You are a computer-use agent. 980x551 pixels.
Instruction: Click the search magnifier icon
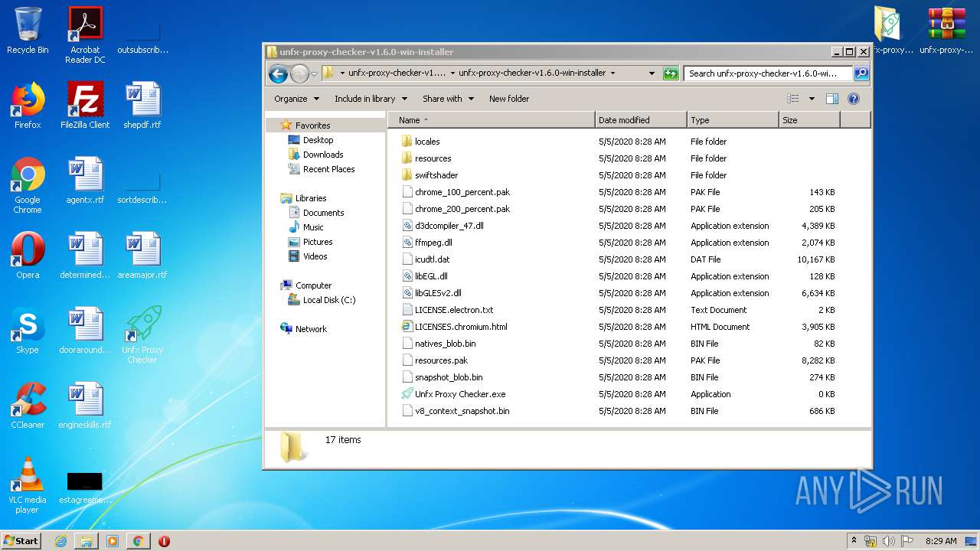861,73
